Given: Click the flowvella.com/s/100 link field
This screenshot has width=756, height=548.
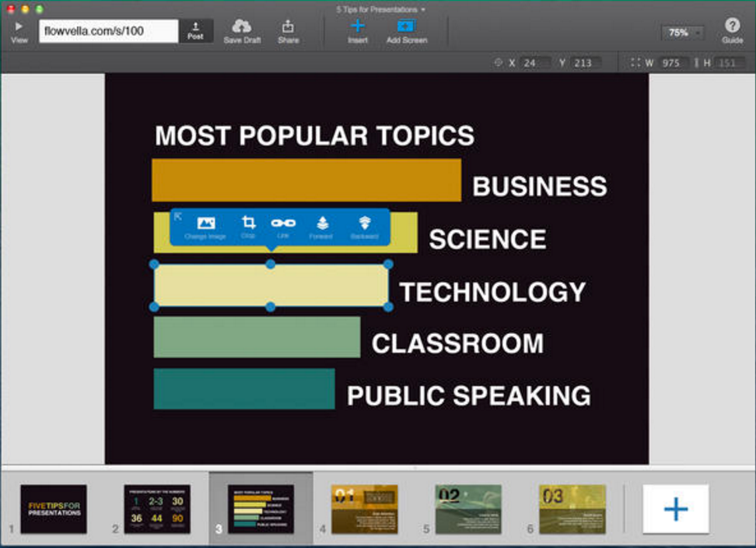Looking at the screenshot, I should pos(108,30).
